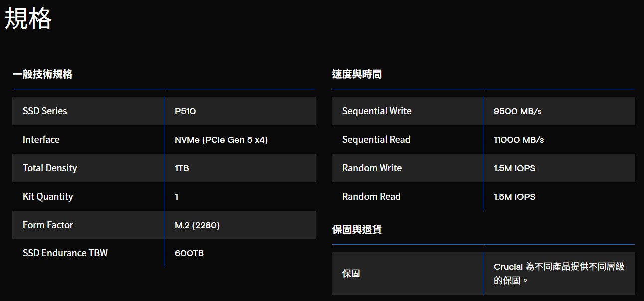
Task: Click the Total Density row label
Action: [50, 168]
